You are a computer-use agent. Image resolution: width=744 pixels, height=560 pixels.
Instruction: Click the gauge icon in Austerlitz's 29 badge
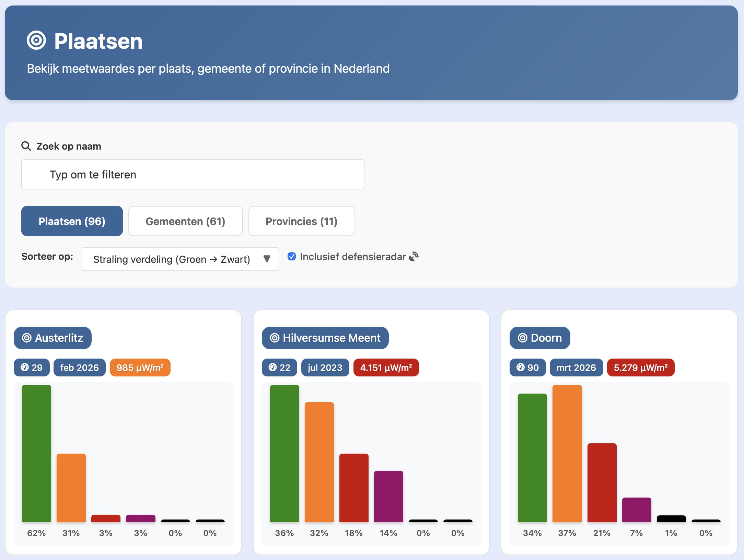click(25, 367)
